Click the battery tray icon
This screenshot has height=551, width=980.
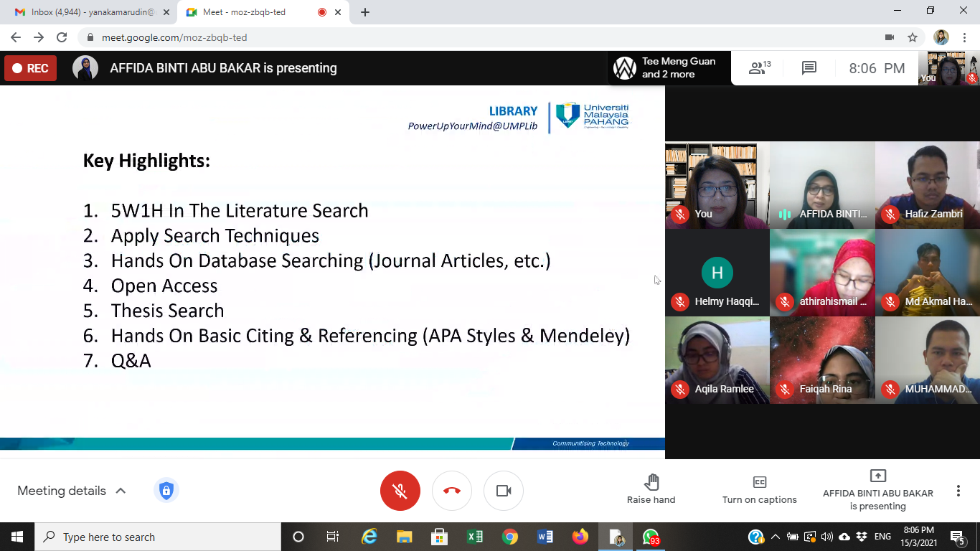793,537
